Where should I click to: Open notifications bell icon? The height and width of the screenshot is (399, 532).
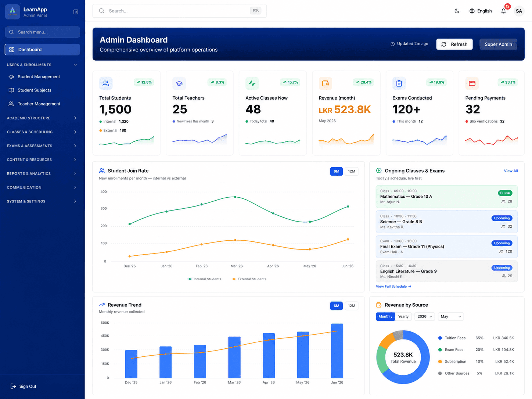click(x=503, y=11)
